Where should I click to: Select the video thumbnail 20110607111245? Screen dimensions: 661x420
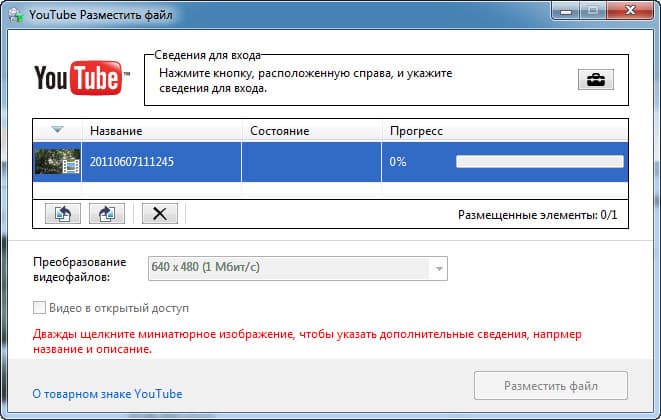[x=57, y=162]
